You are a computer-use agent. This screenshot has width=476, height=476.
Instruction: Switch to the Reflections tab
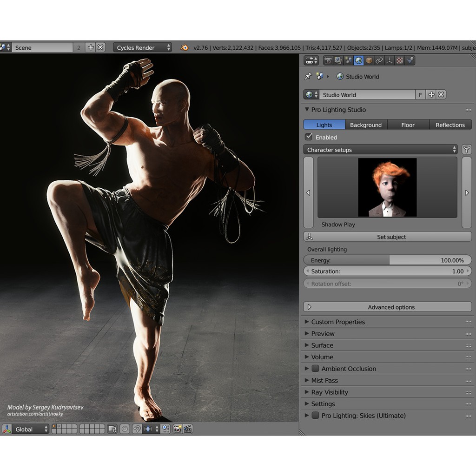point(450,125)
